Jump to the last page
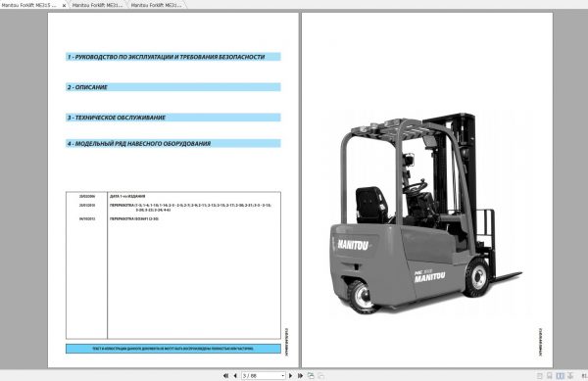The width and height of the screenshot is (588, 381). click(x=300, y=375)
